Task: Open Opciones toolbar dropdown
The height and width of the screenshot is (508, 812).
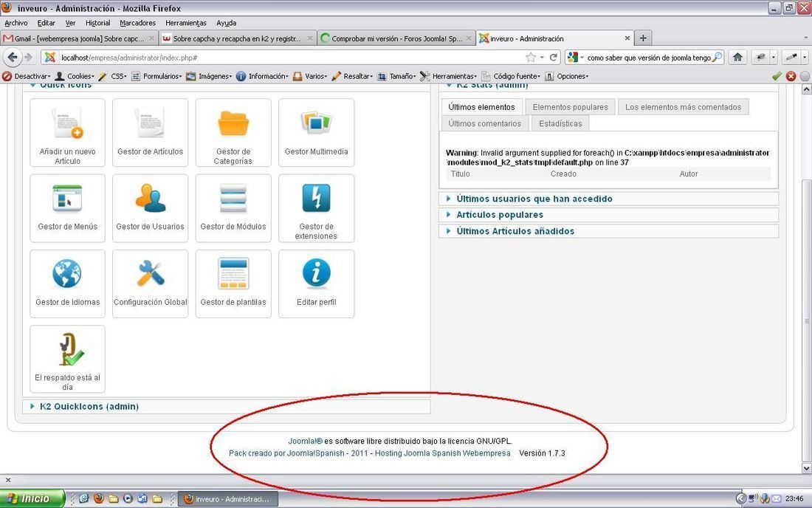Action: [x=567, y=76]
